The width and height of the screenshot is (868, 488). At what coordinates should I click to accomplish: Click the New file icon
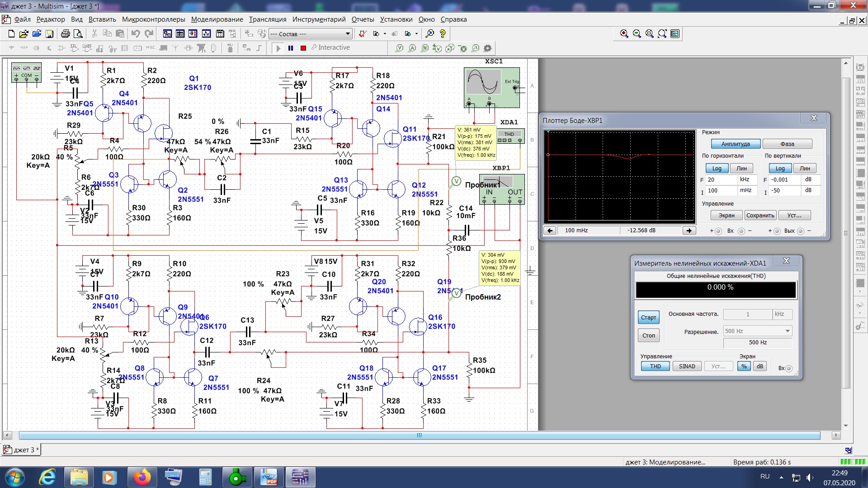coord(12,34)
